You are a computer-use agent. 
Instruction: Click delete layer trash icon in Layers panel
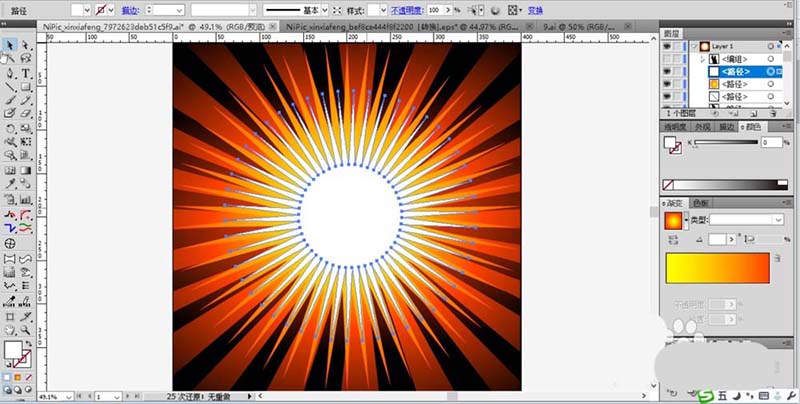(x=773, y=113)
